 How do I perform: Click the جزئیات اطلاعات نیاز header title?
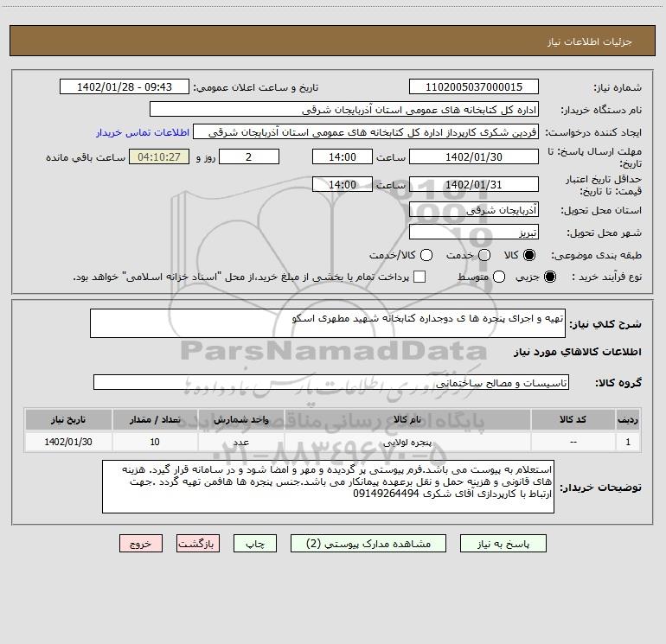tap(590, 41)
